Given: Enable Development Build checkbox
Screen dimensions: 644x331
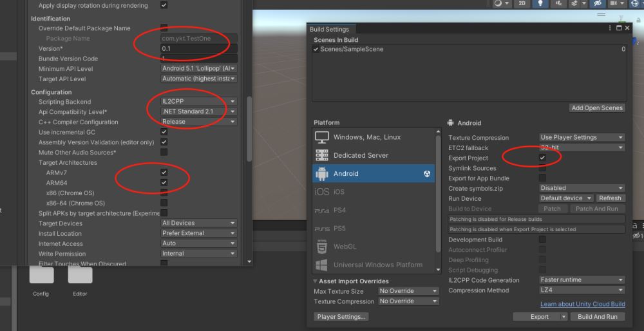Looking at the screenshot, I should [542, 240].
